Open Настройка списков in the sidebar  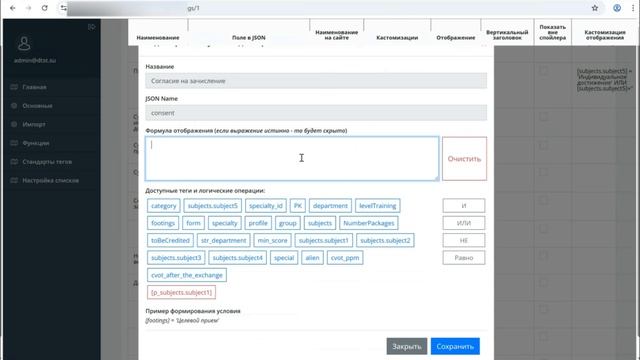tap(51, 180)
